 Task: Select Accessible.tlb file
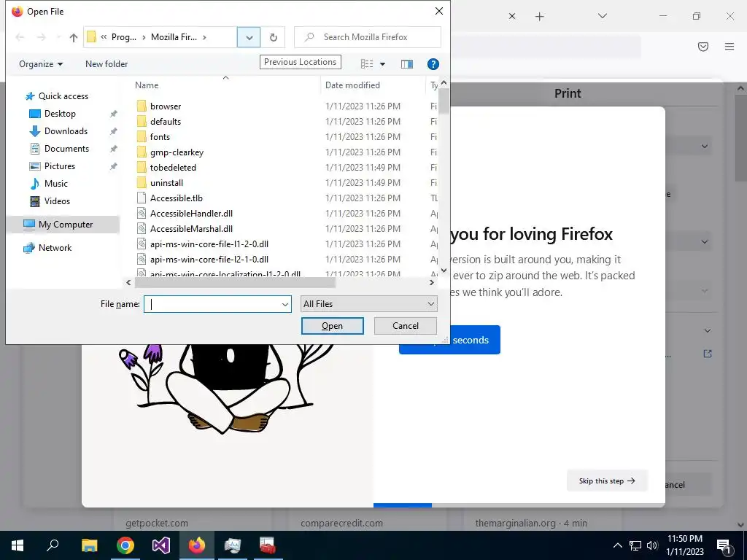[177, 198]
